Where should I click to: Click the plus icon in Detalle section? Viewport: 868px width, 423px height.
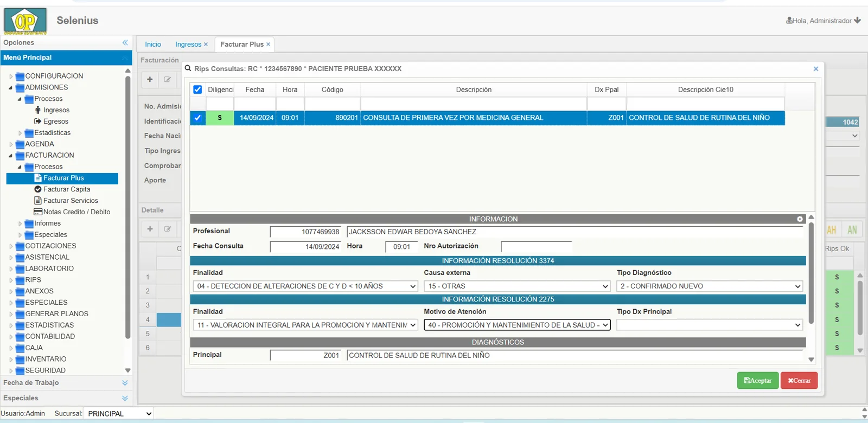pyautogui.click(x=150, y=229)
